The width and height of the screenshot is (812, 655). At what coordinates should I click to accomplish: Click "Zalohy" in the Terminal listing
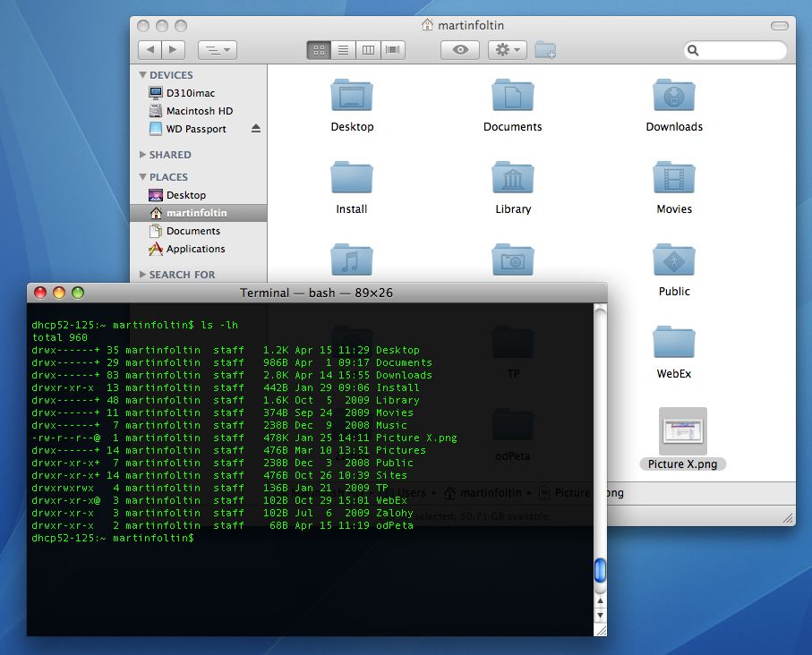tap(395, 513)
